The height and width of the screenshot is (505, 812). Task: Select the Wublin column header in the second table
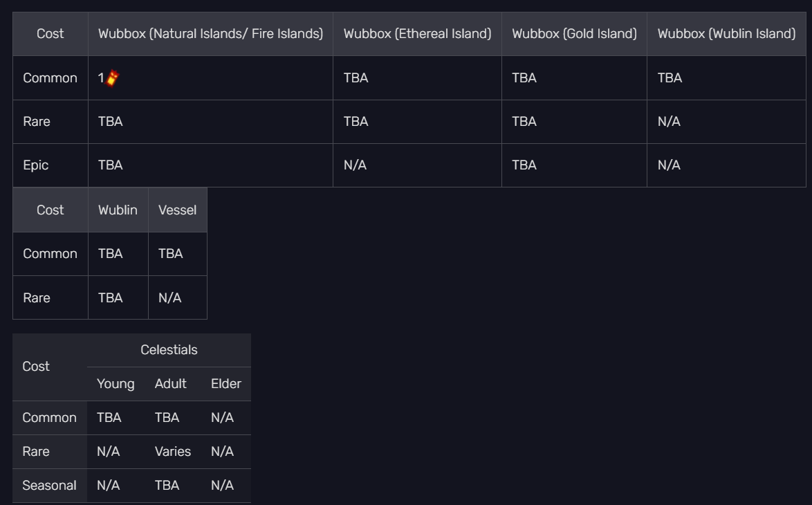(118, 210)
